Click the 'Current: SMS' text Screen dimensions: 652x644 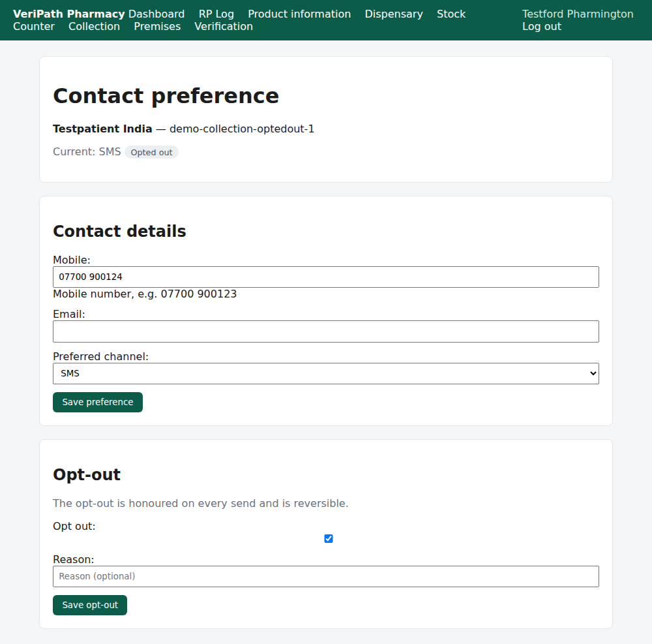(x=87, y=152)
